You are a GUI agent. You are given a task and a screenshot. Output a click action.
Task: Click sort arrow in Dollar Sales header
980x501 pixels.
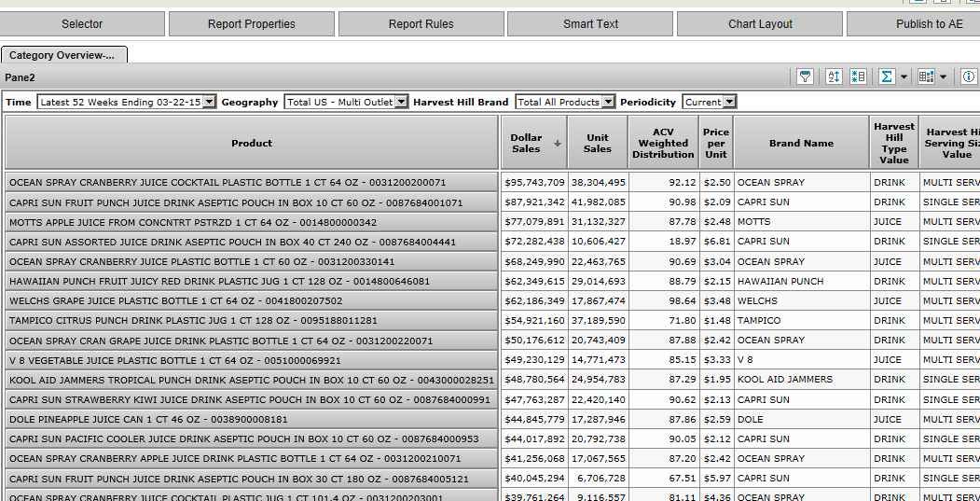[558, 144]
